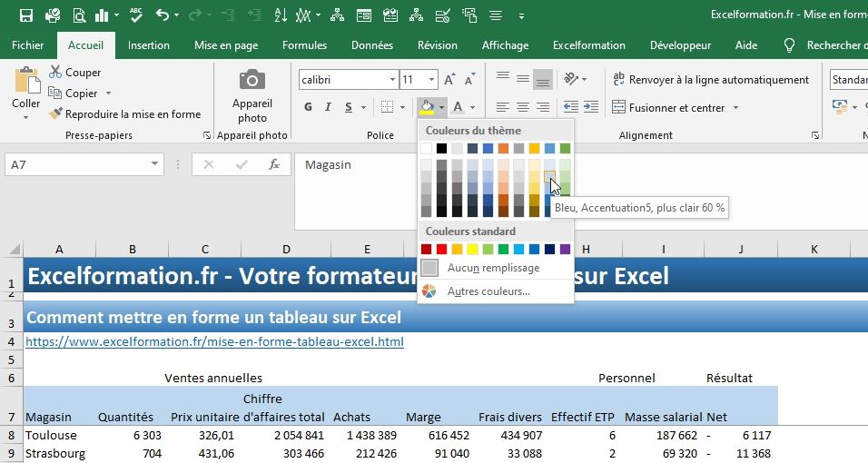Screen dimensions: 868x463
Task: Open the calibri font name dropdown
Action: (392, 80)
